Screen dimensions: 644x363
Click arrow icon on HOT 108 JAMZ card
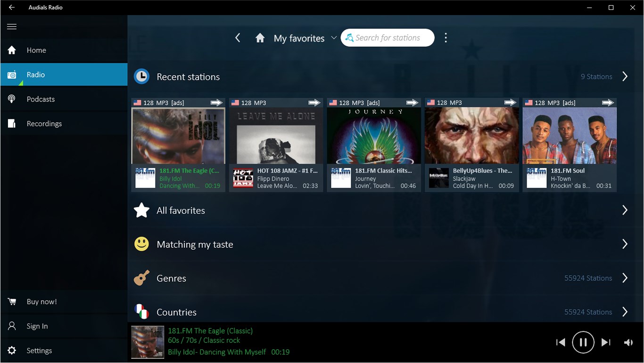tap(314, 102)
